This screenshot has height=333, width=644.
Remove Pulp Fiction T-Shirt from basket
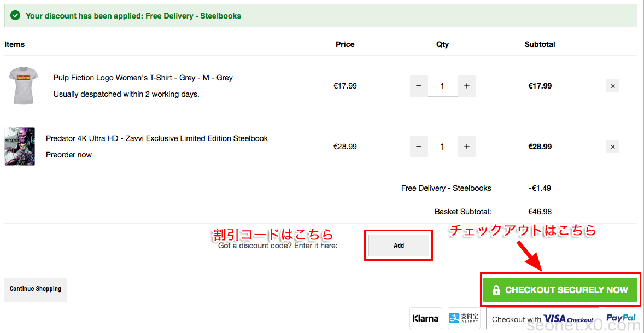(x=613, y=86)
